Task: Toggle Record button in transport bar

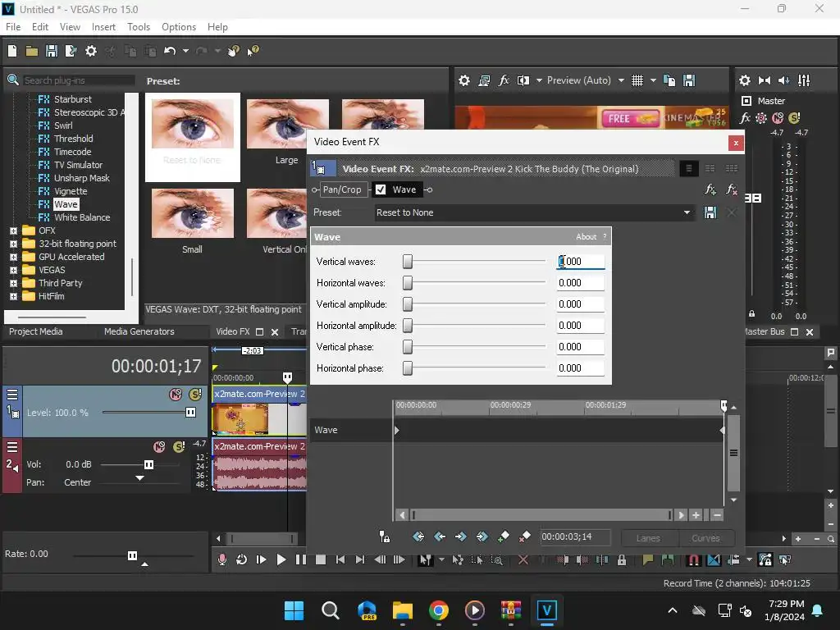Action: coord(221,559)
